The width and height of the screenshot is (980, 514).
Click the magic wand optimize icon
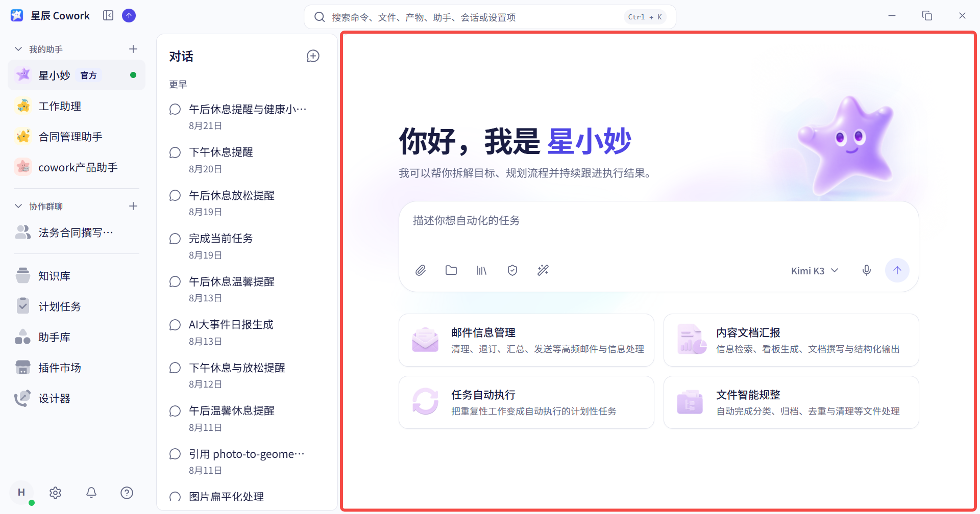click(543, 270)
